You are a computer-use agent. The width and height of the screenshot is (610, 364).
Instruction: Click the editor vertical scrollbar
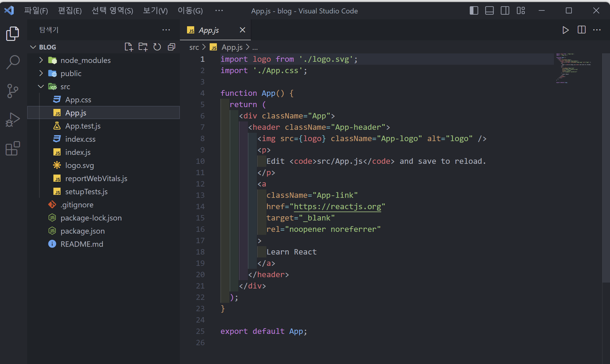coord(606,168)
